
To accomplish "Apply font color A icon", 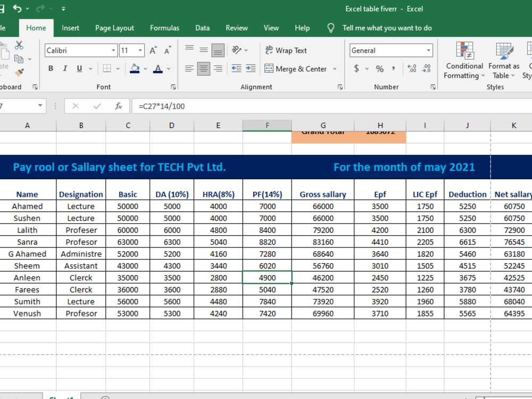I will tap(158, 69).
